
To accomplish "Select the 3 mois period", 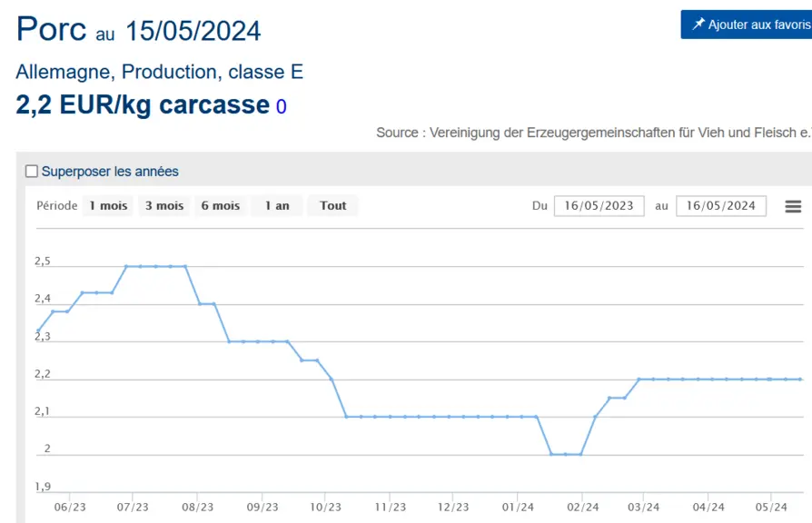I will point(164,205).
